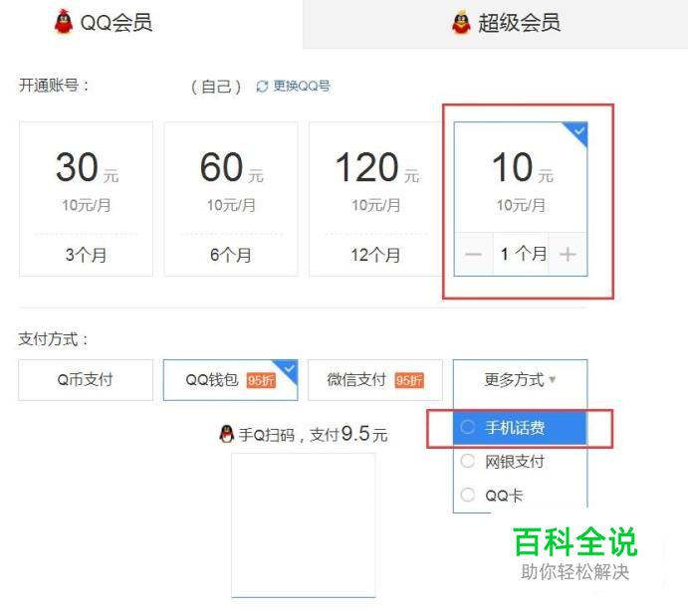
Task: Click the 更换QQ号 link
Action: click(x=302, y=86)
